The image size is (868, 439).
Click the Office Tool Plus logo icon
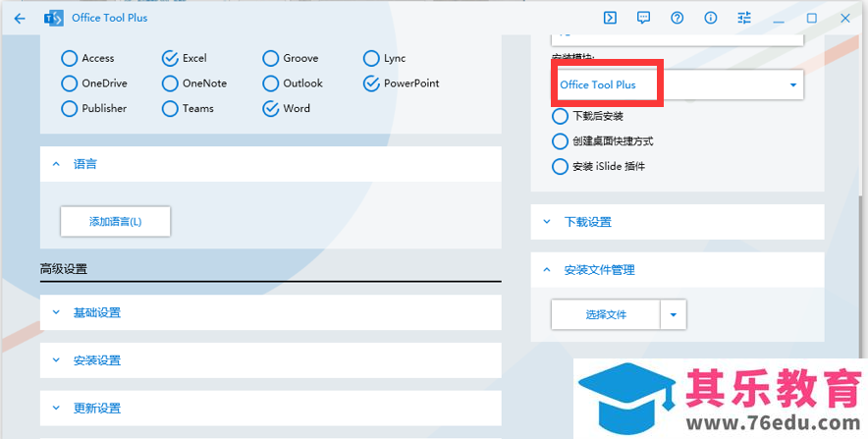54,19
